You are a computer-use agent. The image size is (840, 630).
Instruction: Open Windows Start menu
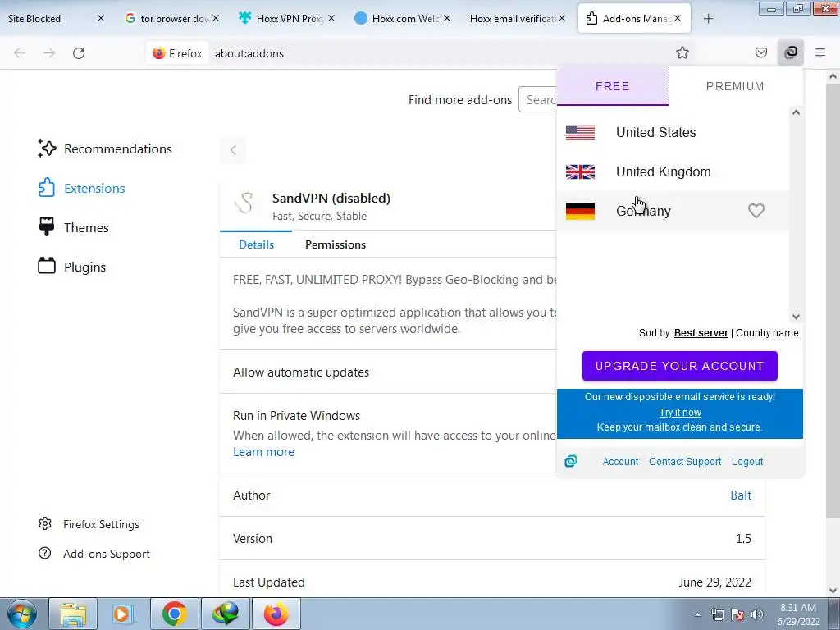[x=21, y=614]
